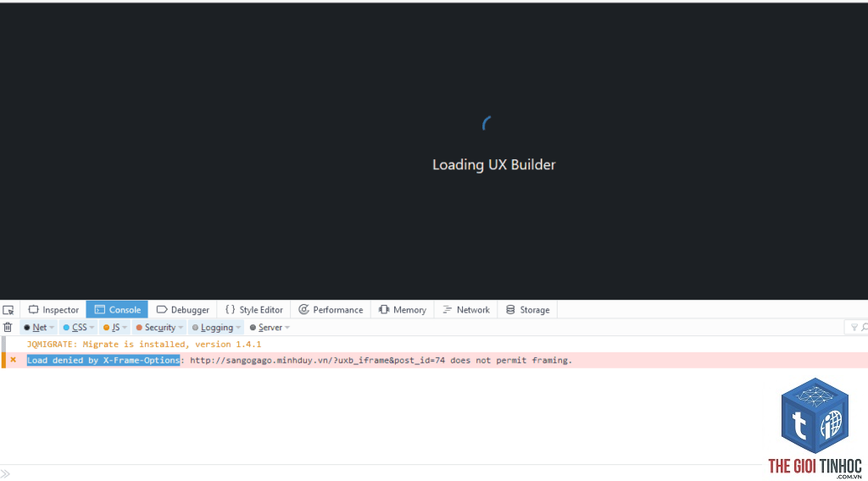Expand the Logging filter dropdown arrow
Viewport: 868px width, 481px height.
click(x=238, y=328)
